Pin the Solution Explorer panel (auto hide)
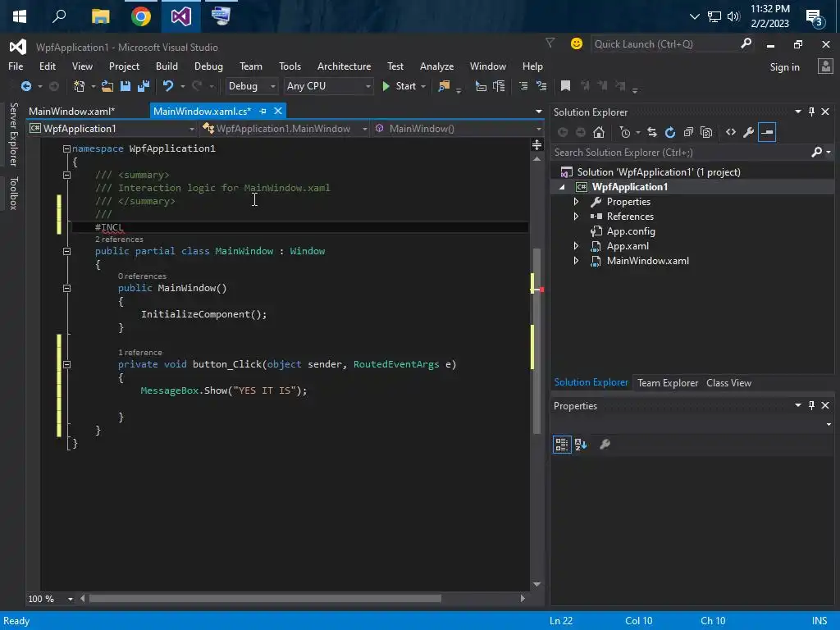840x630 pixels. click(811, 112)
